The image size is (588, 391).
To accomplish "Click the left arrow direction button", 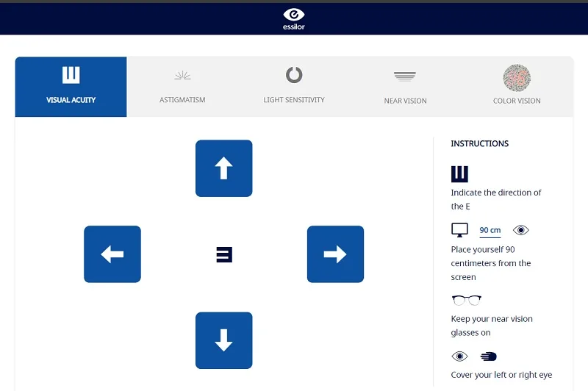I will tap(112, 254).
